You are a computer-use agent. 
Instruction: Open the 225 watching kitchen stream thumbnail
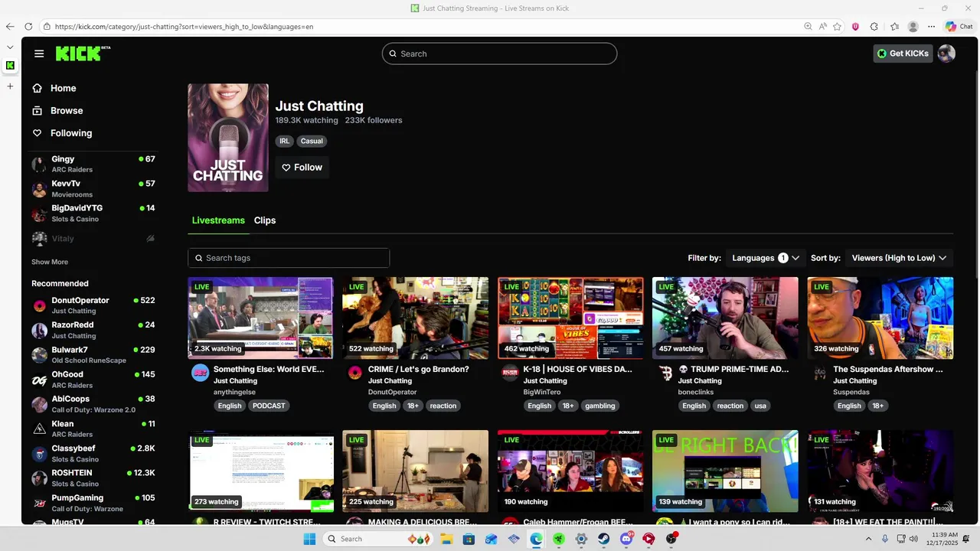pos(415,471)
